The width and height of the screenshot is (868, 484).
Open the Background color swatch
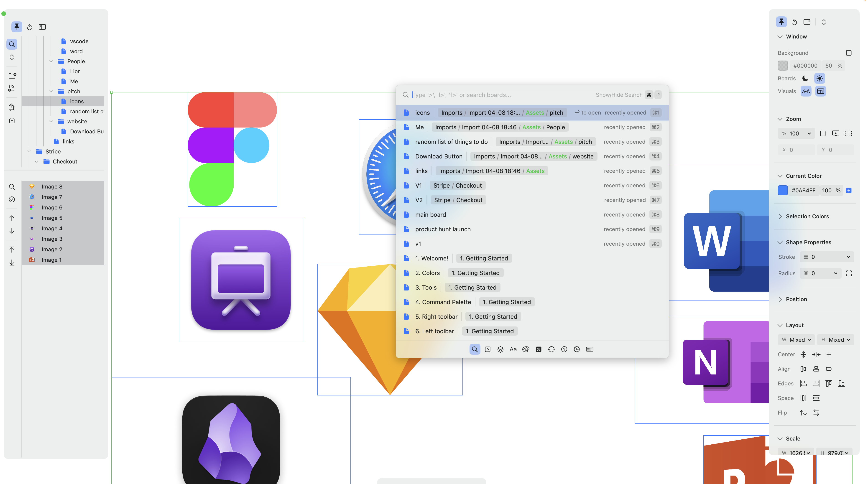tap(782, 66)
